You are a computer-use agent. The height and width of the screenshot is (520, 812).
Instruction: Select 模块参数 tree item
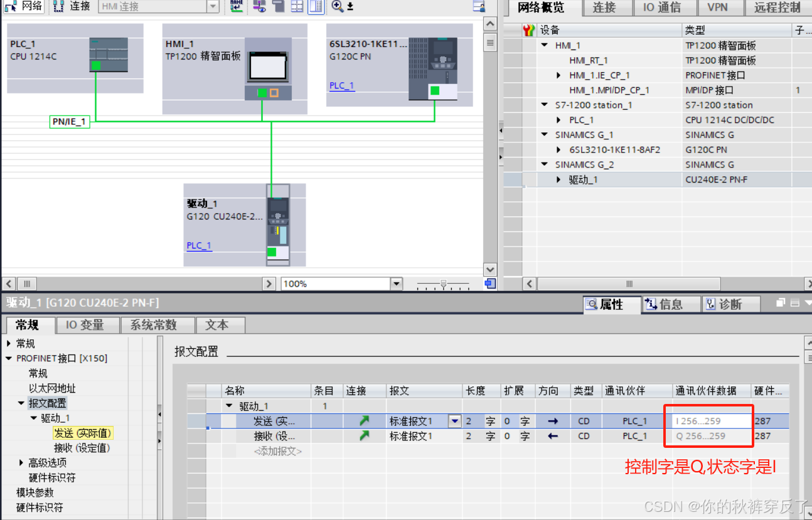click(35, 492)
